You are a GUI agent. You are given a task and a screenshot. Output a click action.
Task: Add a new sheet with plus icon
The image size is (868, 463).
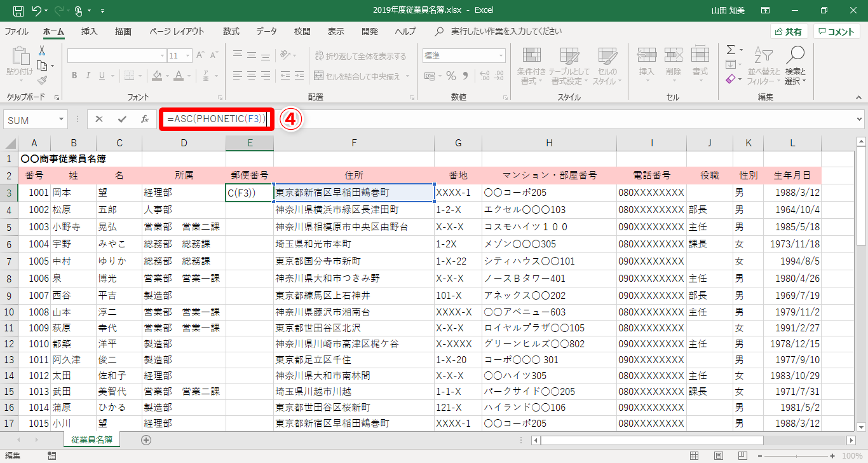[x=146, y=439]
